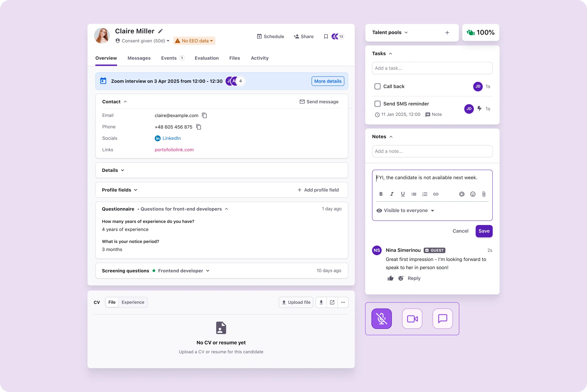Image resolution: width=587 pixels, height=392 pixels.
Task: Check the Send SMS reminder task
Action: [x=377, y=104]
